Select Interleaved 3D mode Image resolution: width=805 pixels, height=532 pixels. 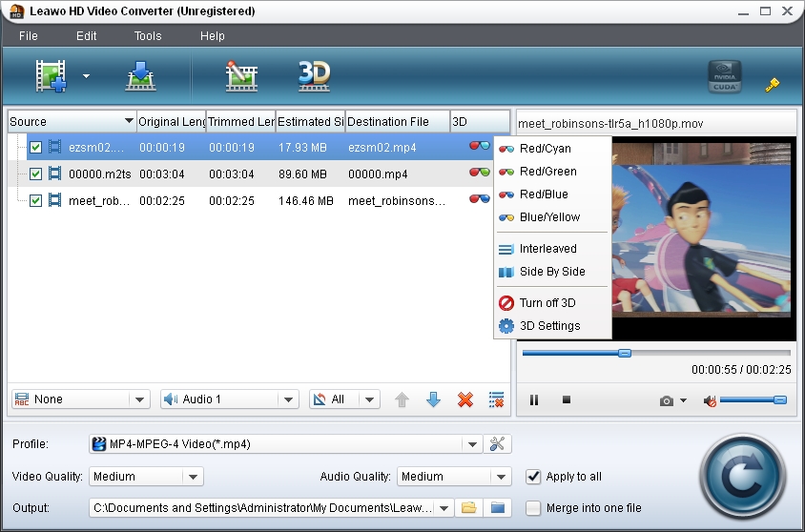coord(552,249)
